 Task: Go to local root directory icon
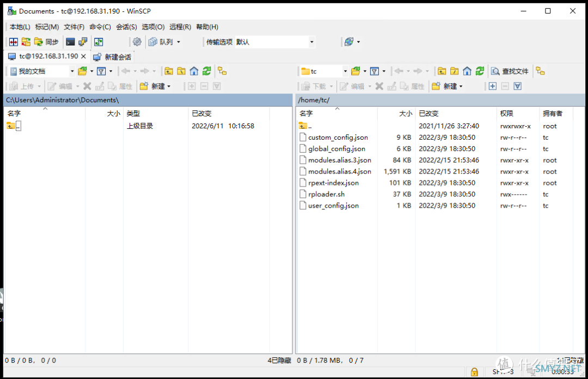tap(181, 71)
